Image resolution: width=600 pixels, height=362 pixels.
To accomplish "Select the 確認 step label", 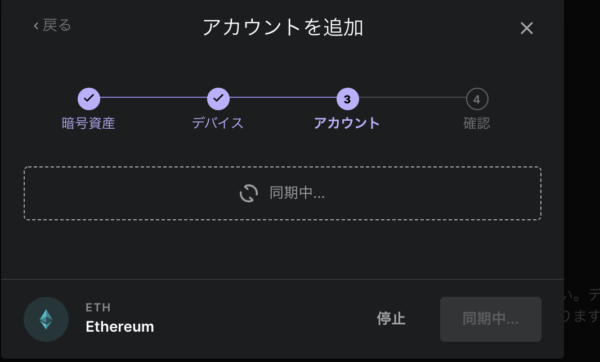I will tap(477, 123).
